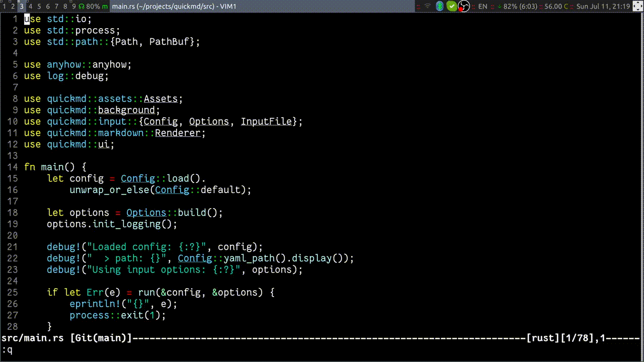Click 'fn main()' on line 14
644x362 pixels.
tap(50, 167)
